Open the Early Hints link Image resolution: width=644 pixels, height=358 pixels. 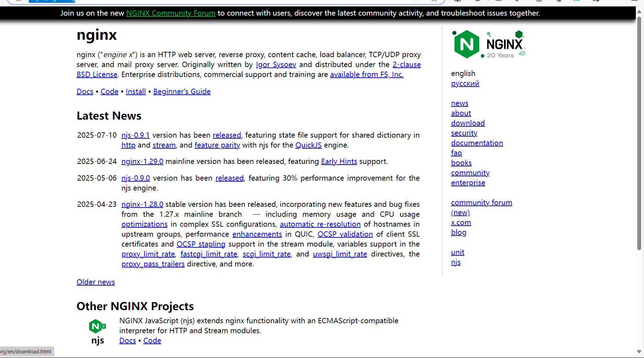(x=339, y=161)
